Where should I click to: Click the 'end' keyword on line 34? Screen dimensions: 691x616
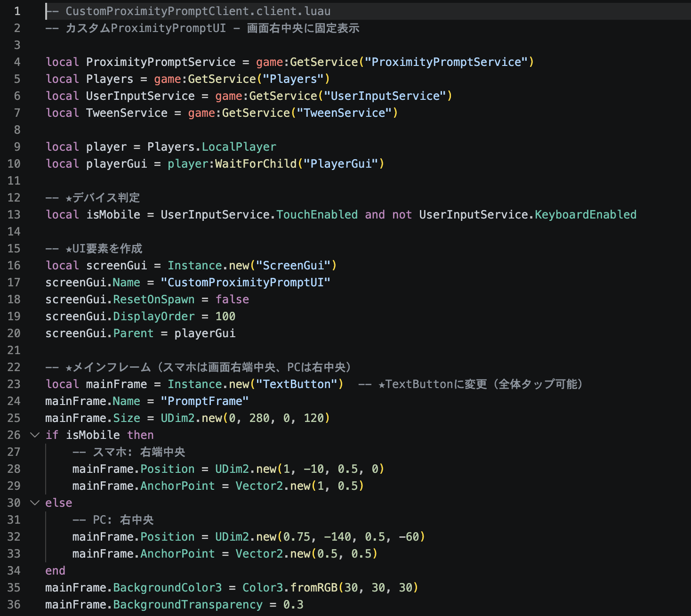tap(56, 570)
